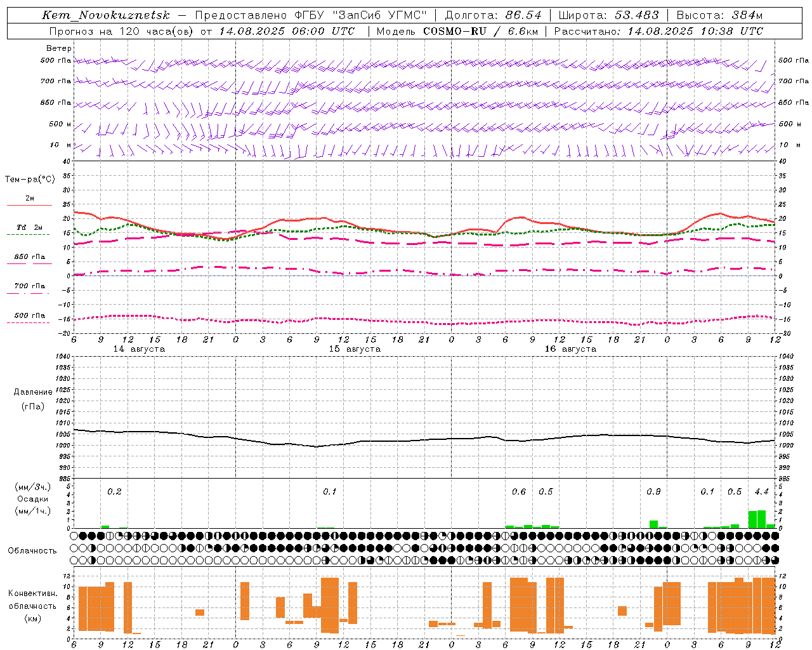Image resolution: width=812 pixels, height=650 pixels.
Task: Click the pink dotted line under 500 гПа legend
Action: tap(29, 322)
